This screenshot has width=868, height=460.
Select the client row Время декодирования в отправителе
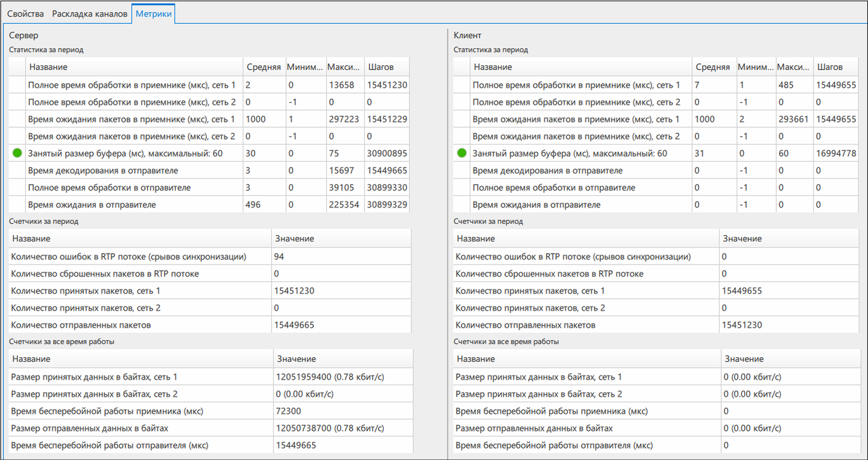point(656,170)
